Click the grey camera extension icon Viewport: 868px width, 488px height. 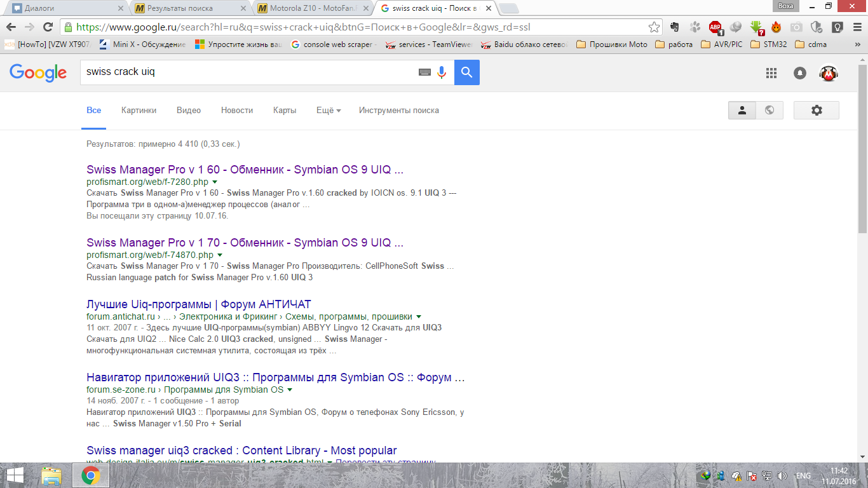pos(796,27)
